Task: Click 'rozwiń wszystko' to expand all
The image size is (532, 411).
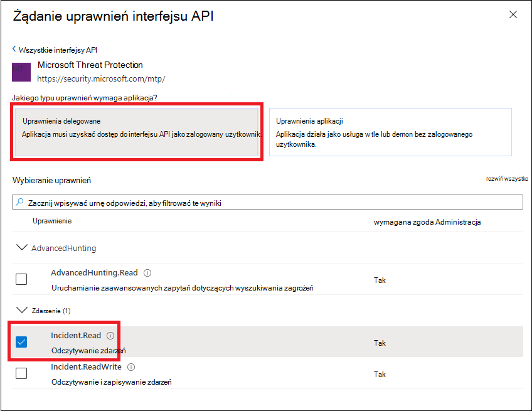Action: 506,179
